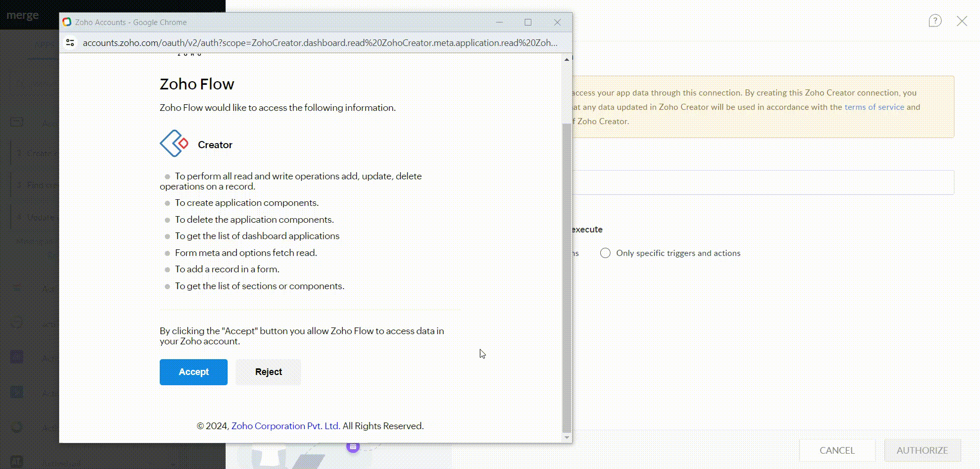Close the Zoho Accounts popup window
Viewport: 980px width, 469px height.
point(557,22)
